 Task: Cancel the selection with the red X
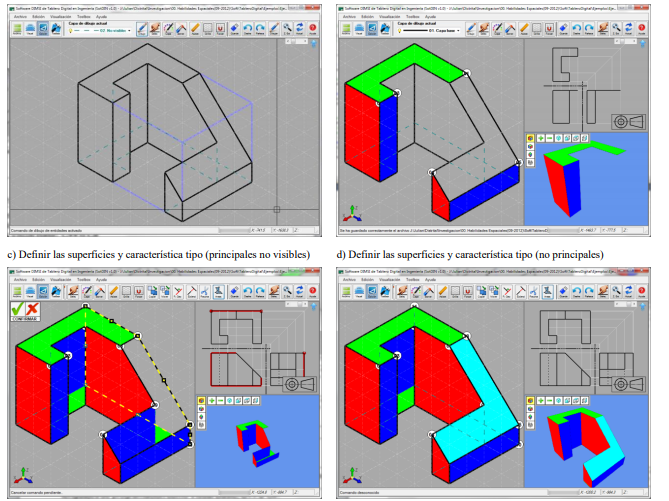(32, 310)
